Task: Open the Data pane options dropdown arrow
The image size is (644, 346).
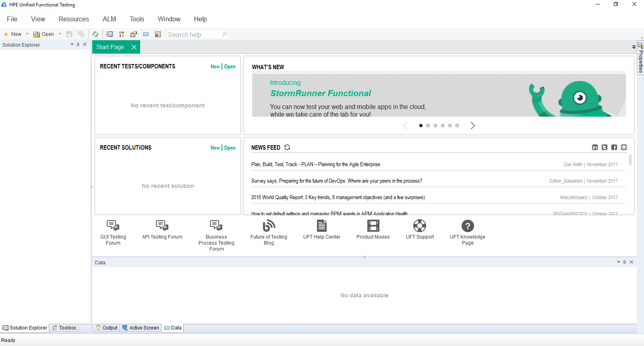Action: [x=619, y=262]
